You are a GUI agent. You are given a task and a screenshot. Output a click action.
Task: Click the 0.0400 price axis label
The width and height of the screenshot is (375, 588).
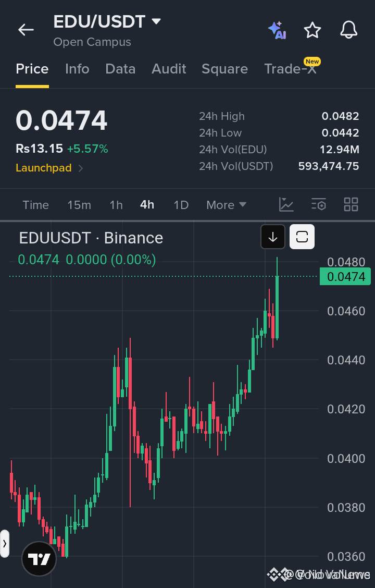346,458
